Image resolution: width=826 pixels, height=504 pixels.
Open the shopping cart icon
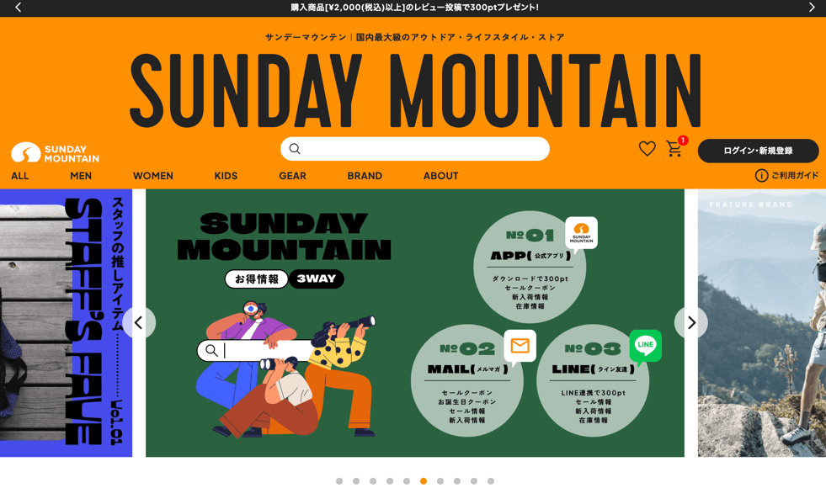(x=674, y=149)
